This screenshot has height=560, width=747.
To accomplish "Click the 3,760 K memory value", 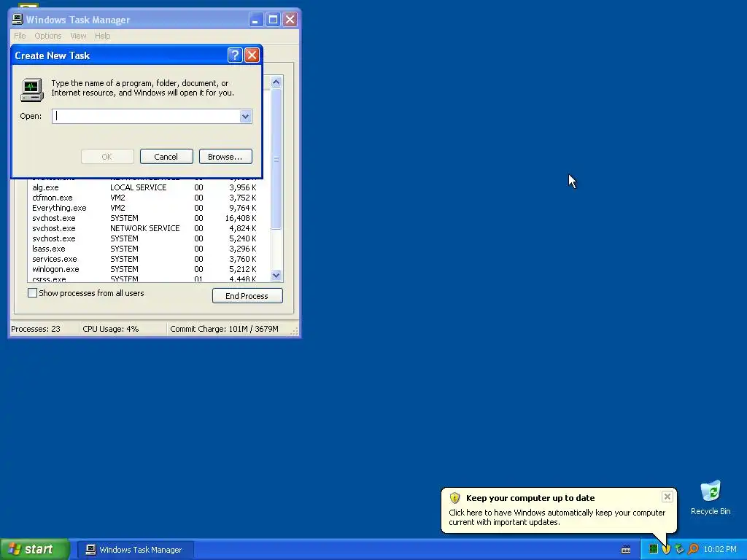I will 242,259.
